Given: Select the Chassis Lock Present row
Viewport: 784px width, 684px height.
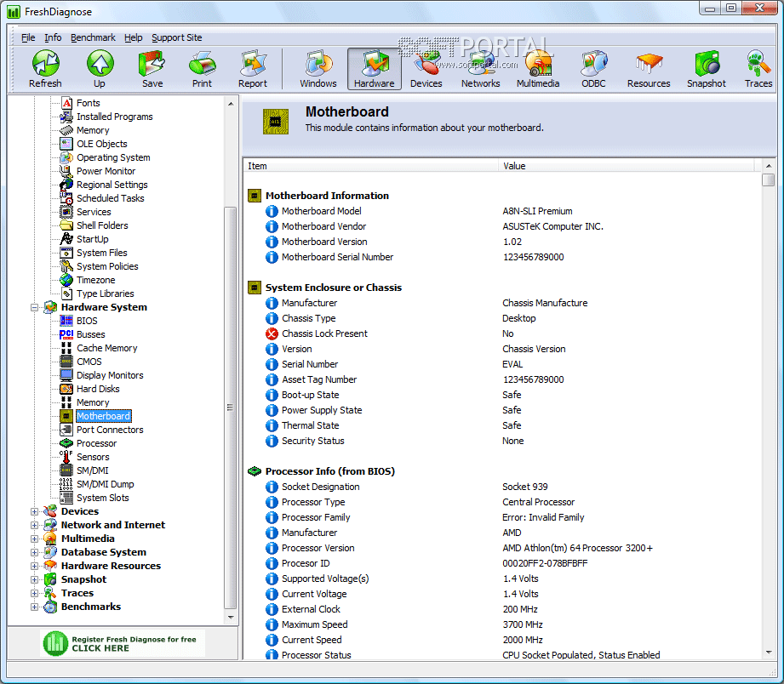Looking at the screenshot, I should click(502, 333).
